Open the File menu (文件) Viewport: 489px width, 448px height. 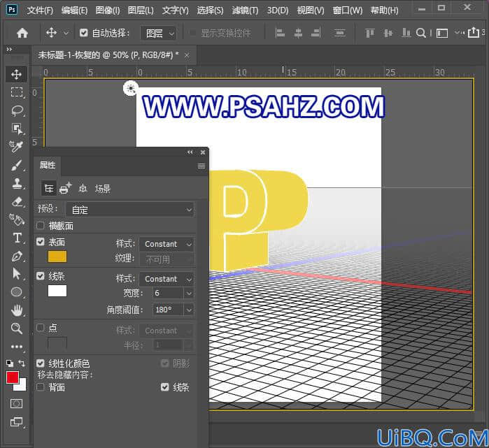click(40, 10)
